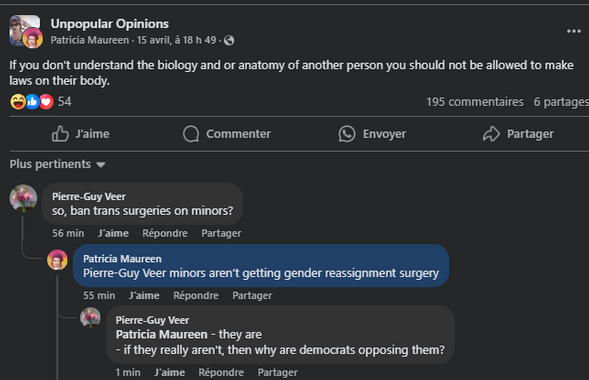Open the 195 commentaires link

475,102
